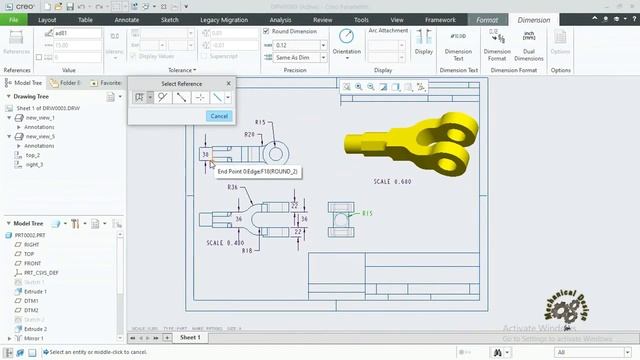Switch to the Layout ribbon tab
Viewport: 640px width, 360px height.
pyautogui.click(x=47, y=20)
